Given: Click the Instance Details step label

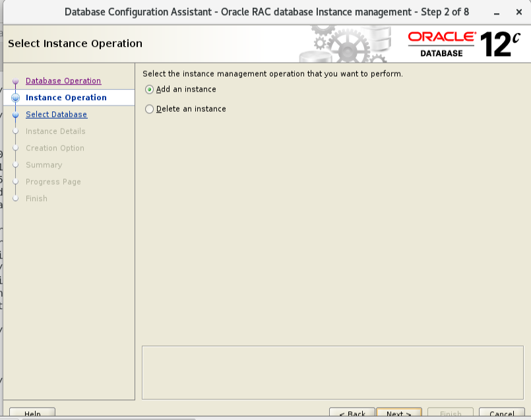Looking at the screenshot, I should click(x=55, y=131).
